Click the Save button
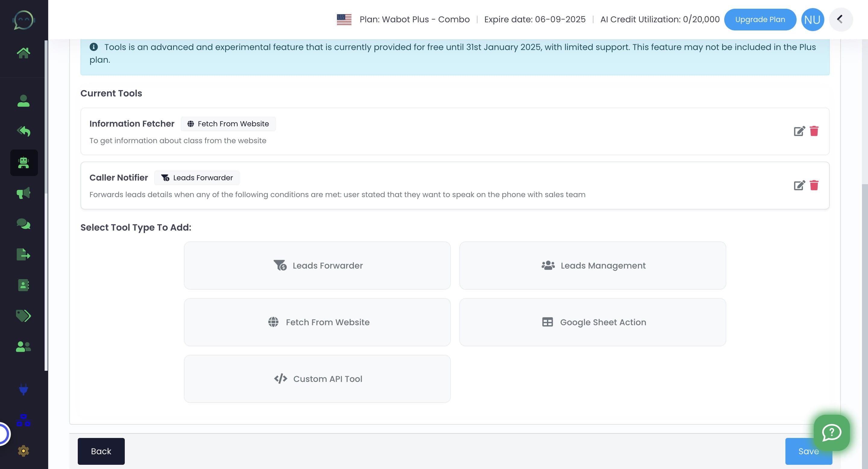 tap(809, 451)
